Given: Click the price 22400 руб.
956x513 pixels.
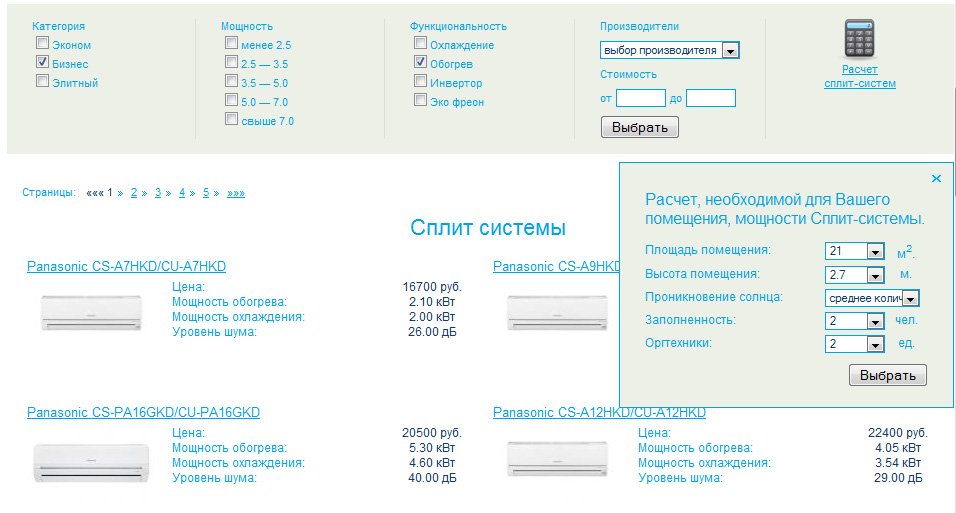Looking at the screenshot, I should (897, 432).
